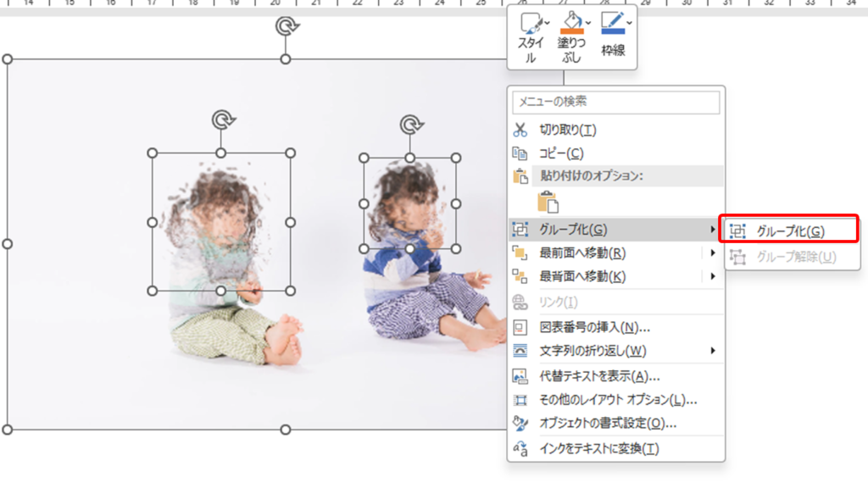Click the disabled グループ解除(U) entry
This screenshot has height=483, width=868.
[x=793, y=257]
